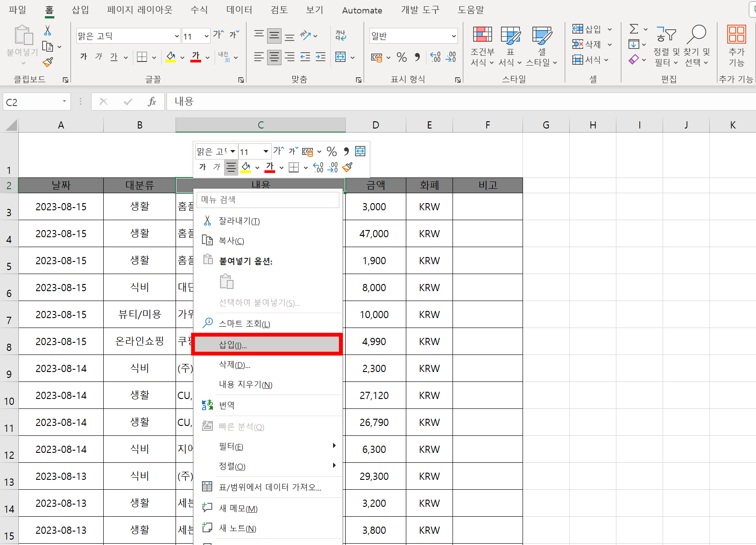Click the 메뉴 검색 search field
This screenshot has height=545, width=756.
tap(268, 200)
